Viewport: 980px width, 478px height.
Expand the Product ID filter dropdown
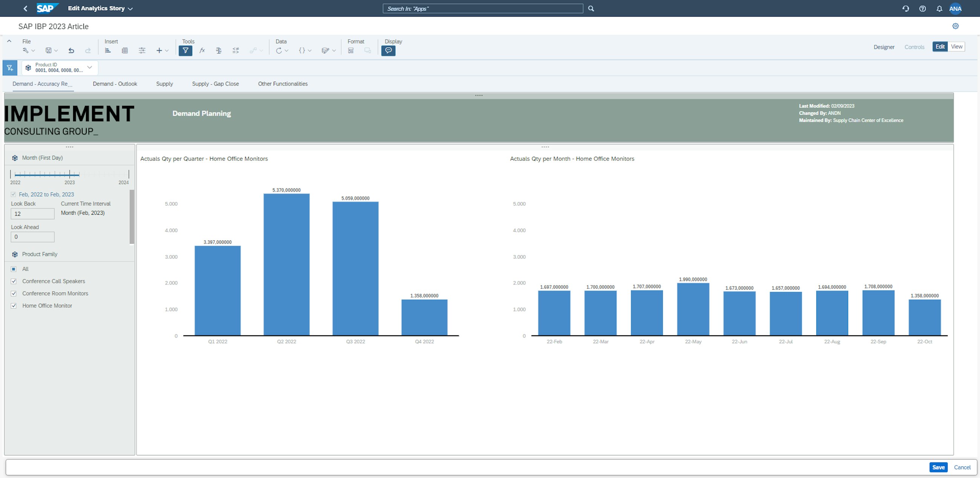pos(89,68)
